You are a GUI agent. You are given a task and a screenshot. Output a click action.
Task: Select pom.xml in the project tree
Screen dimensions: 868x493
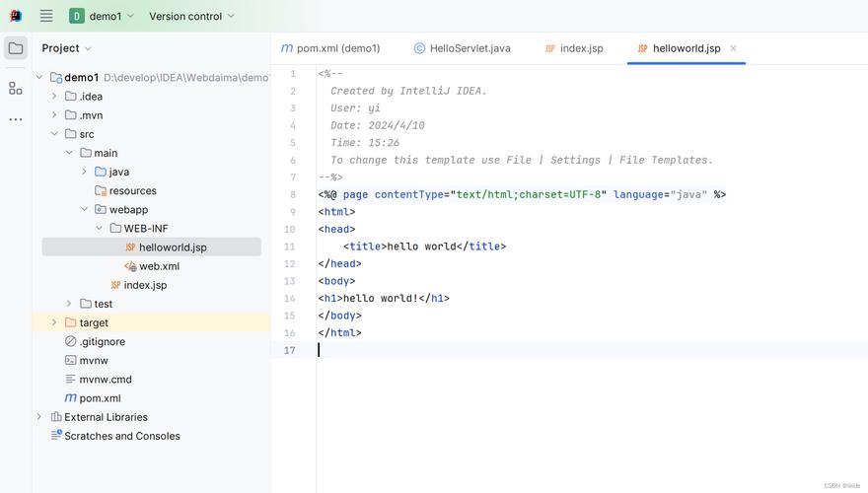100,397
